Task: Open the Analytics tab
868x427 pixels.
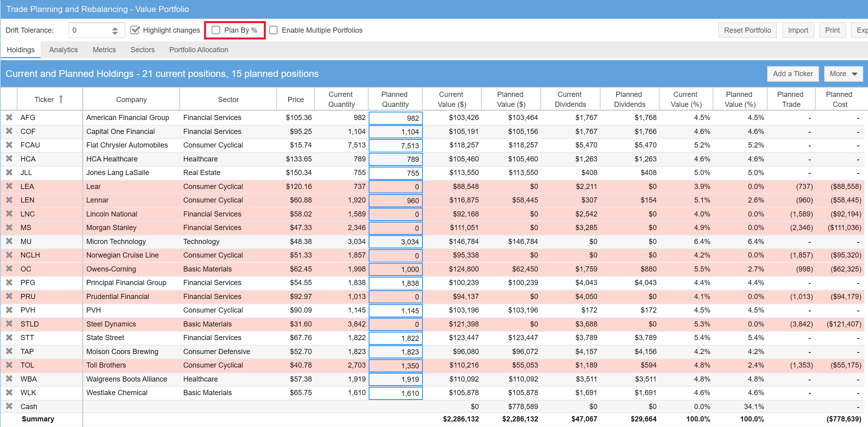Action: click(x=63, y=50)
